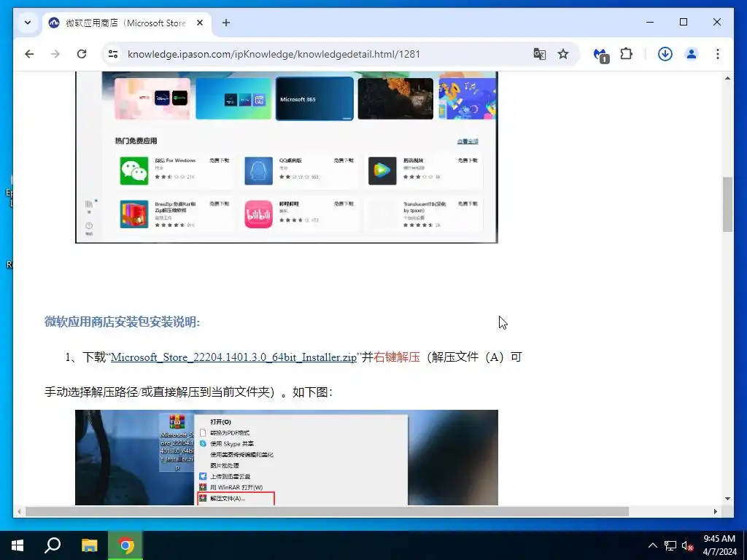Click the WinRAR context menu screenshot image
The width and height of the screenshot is (747, 560).
[x=286, y=458]
